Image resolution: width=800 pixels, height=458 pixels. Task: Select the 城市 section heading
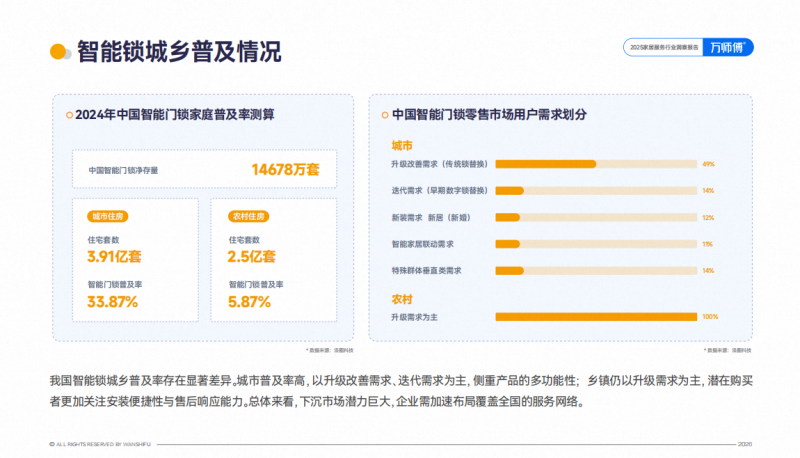(402, 144)
